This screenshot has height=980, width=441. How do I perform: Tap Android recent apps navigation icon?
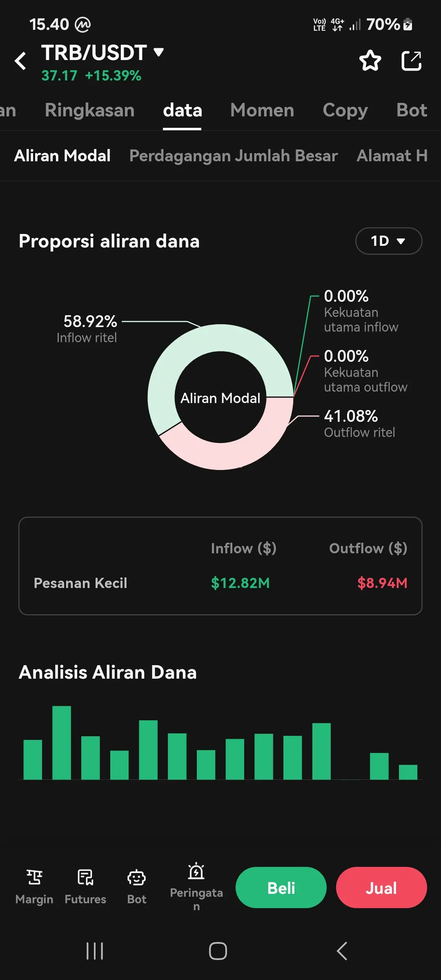click(95, 951)
